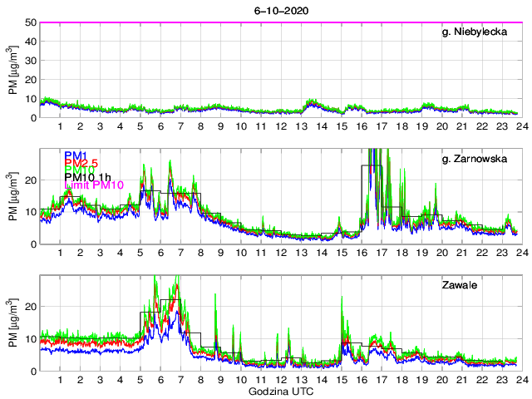
Task: Click the 40 tick on top plot y-axis
Action: click(x=29, y=42)
